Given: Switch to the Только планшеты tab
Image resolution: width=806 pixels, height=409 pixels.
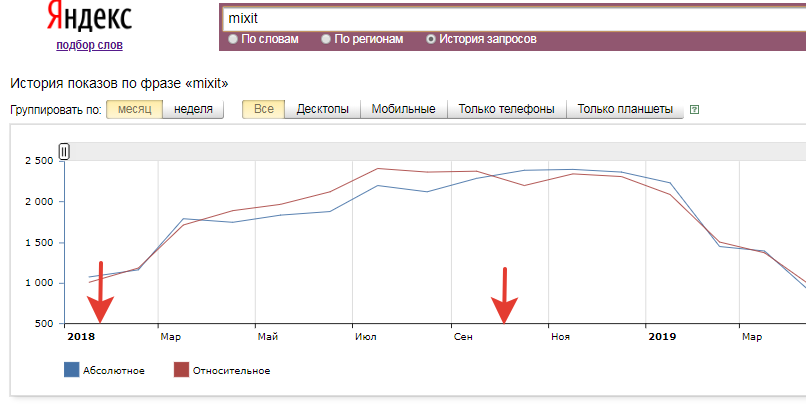Looking at the screenshot, I should (625, 109).
